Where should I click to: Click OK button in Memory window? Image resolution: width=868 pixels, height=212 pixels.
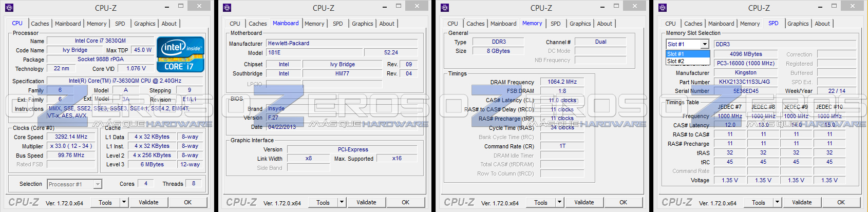(x=624, y=202)
